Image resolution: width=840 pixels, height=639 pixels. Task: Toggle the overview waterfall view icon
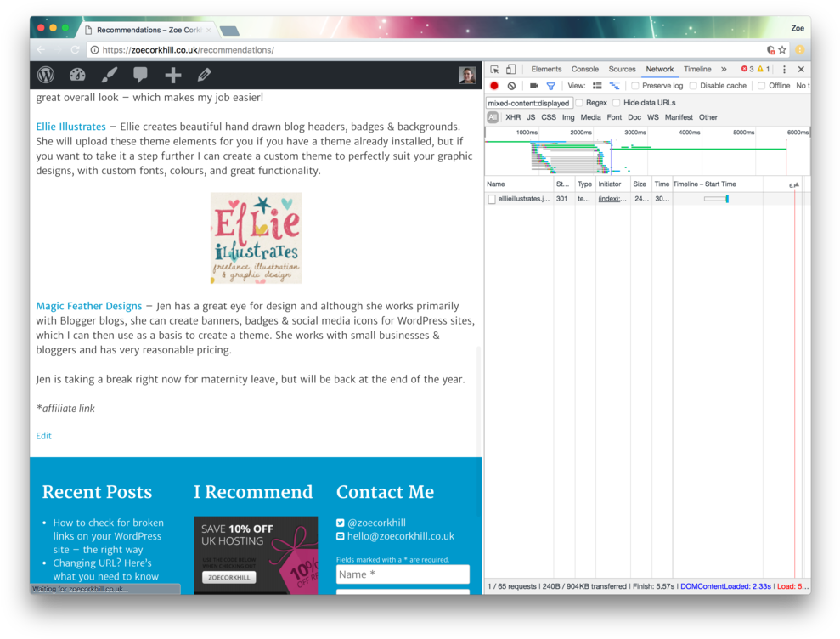coord(614,86)
